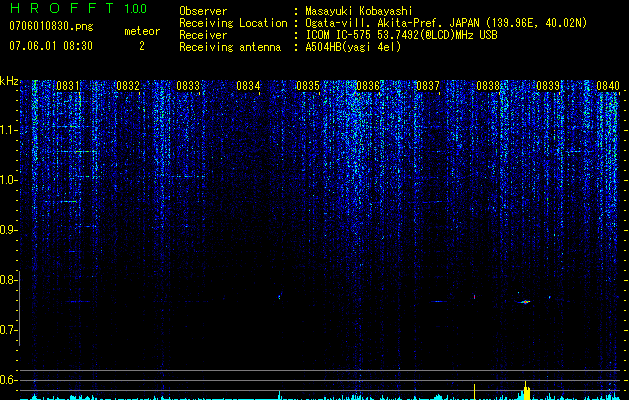The height and width of the screenshot is (400, 629).
Task: Click the cyan echo spot near 0834
Action: pyautogui.click(x=279, y=297)
